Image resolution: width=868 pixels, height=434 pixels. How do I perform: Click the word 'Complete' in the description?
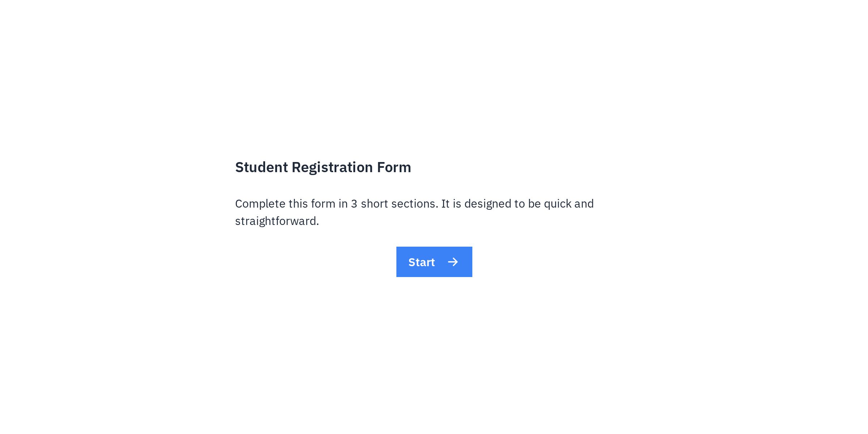[260, 204]
